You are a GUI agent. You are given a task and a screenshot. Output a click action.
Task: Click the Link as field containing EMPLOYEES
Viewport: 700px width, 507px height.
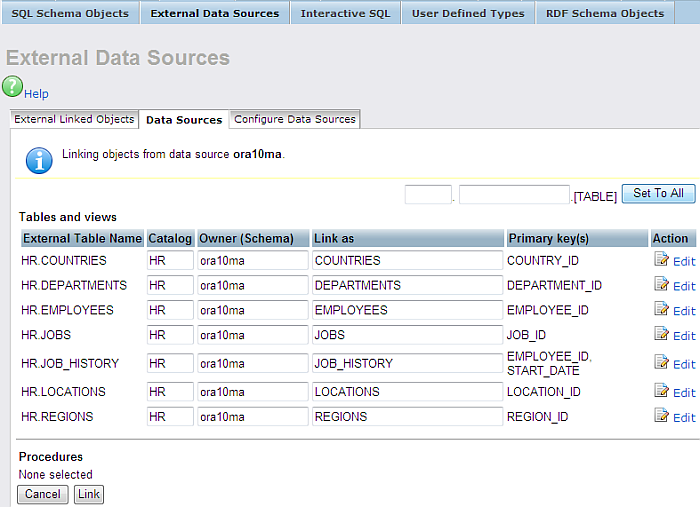pyautogui.click(x=406, y=310)
